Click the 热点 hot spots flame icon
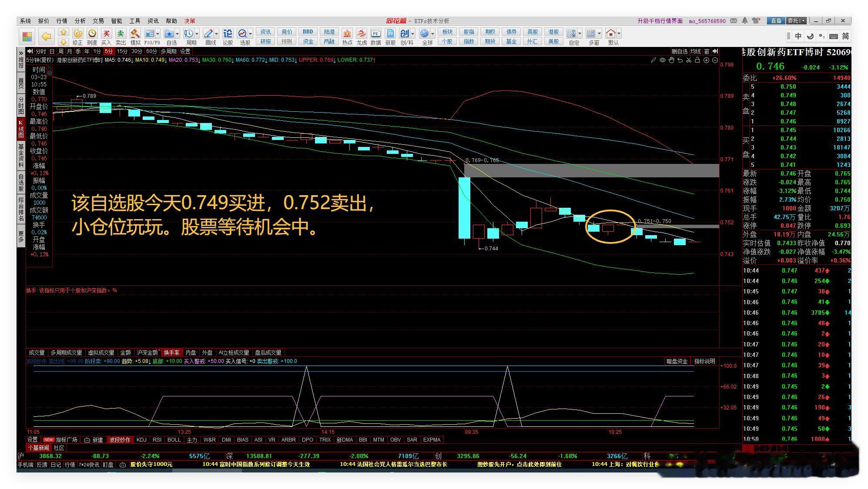 tap(347, 34)
